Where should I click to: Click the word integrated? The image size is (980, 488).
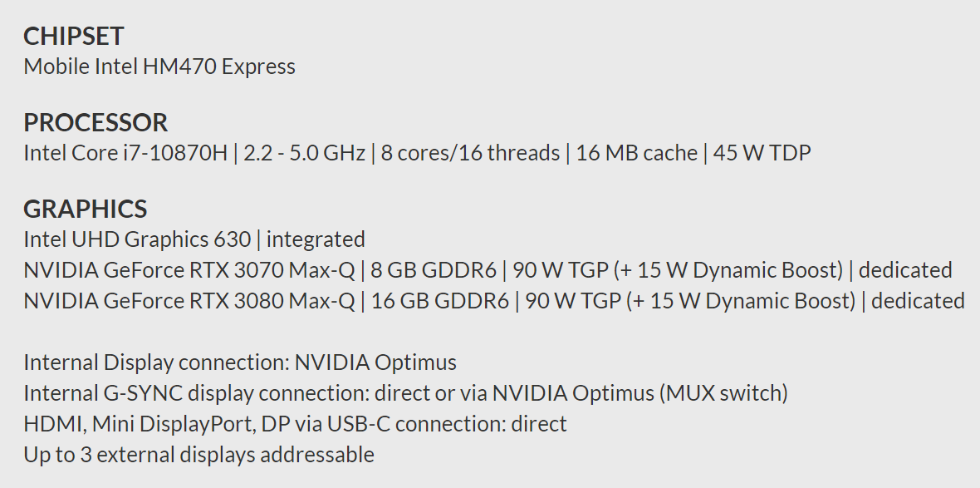316,239
